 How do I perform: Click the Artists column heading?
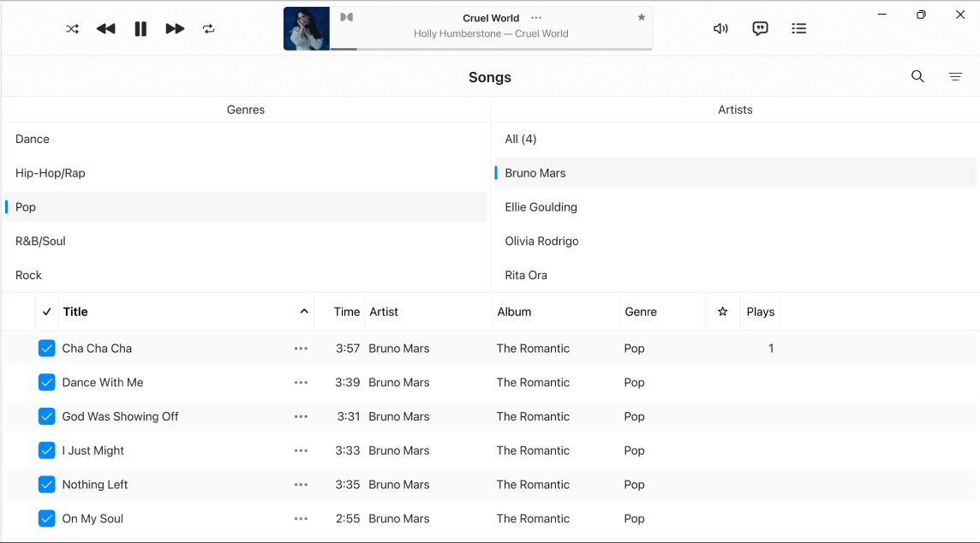click(x=735, y=110)
